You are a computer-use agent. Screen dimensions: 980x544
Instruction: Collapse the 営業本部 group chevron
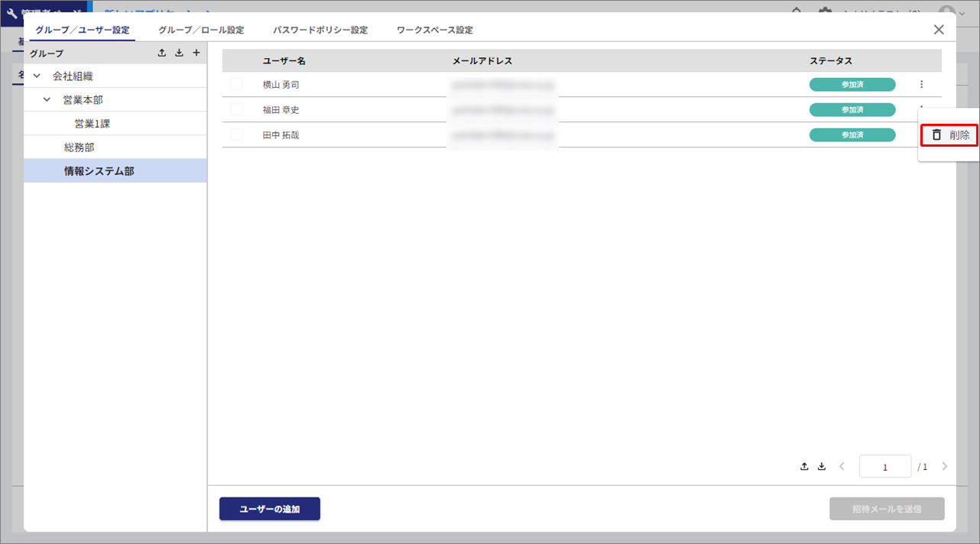click(47, 100)
